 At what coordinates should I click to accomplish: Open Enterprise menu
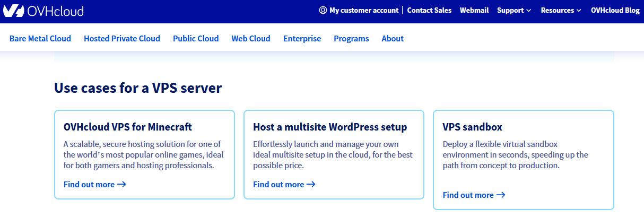point(302,38)
